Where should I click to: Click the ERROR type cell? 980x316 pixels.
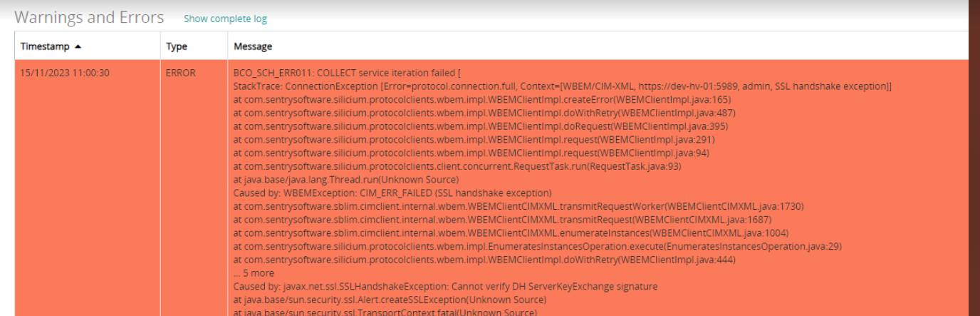click(x=181, y=73)
